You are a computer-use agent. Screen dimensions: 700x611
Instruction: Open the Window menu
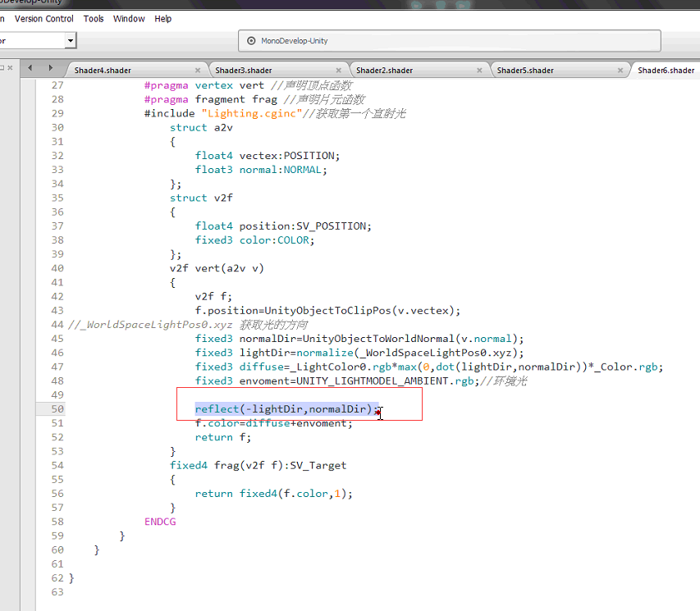pos(129,19)
